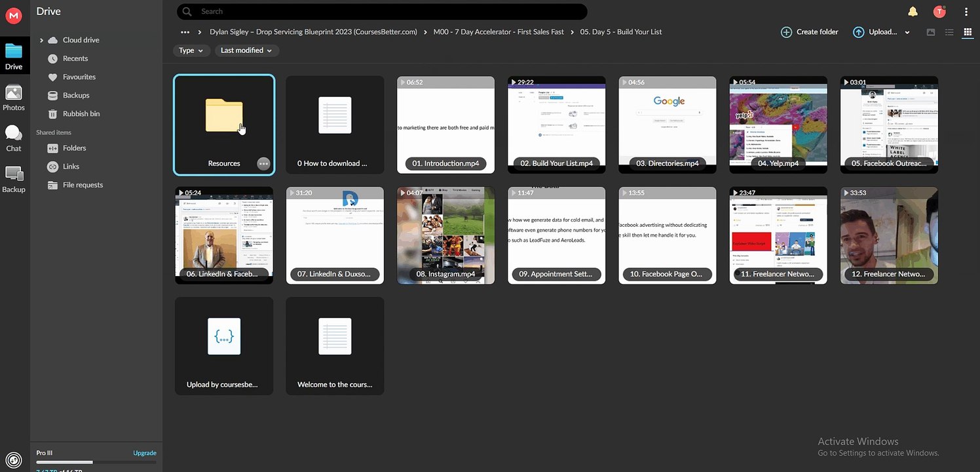Click into the Search field
The height and width of the screenshot is (472, 980).
[x=382, y=12]
